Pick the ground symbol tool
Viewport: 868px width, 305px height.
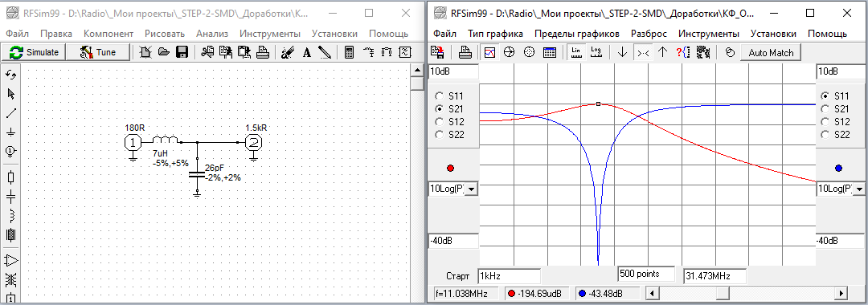[x=10, y=132]
